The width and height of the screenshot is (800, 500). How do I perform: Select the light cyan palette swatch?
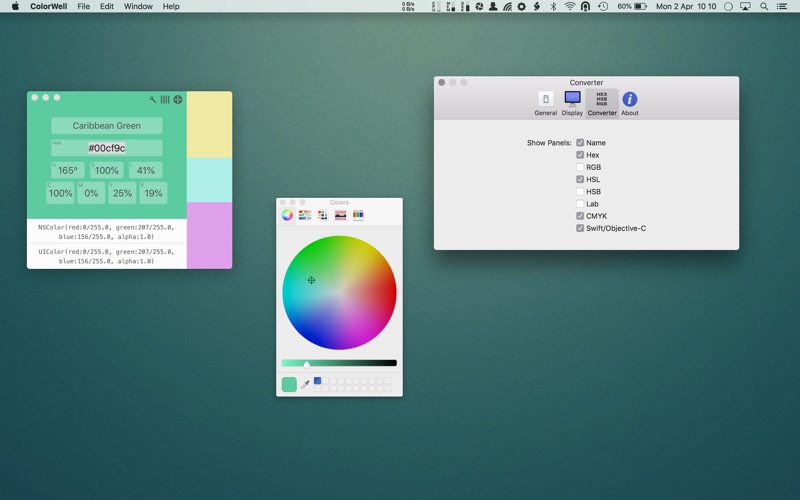coord(209,180)
